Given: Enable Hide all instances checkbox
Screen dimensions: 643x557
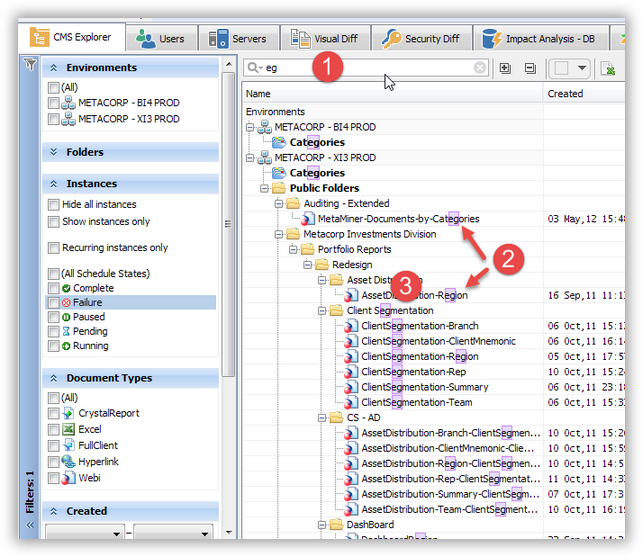Looking at the screenshot, I should (54, 204).
